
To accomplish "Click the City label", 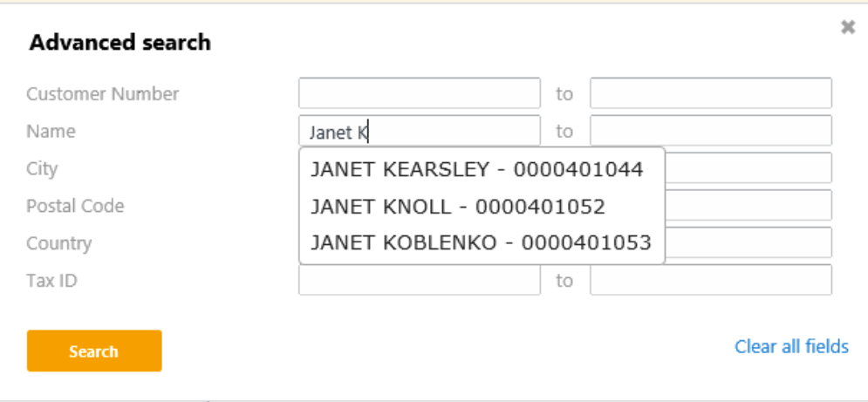I will pos(42,168).
